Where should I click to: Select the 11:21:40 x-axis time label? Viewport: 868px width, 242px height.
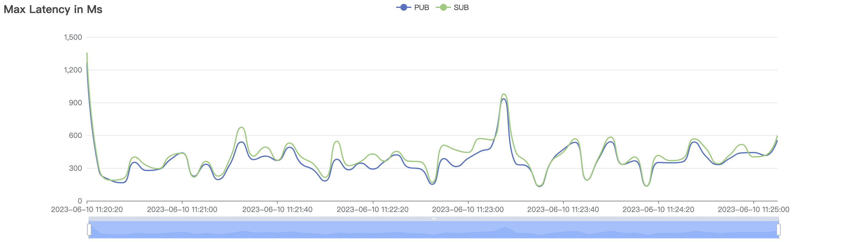point(277,209)
